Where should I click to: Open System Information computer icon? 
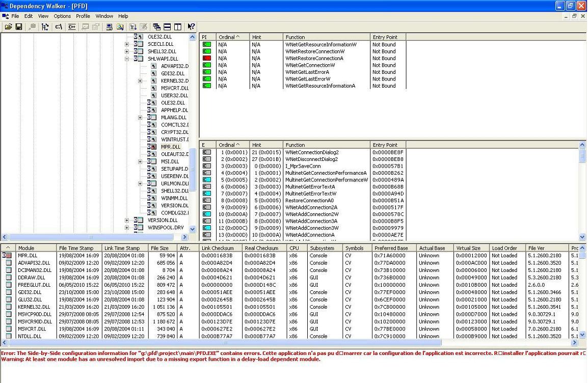109,27
